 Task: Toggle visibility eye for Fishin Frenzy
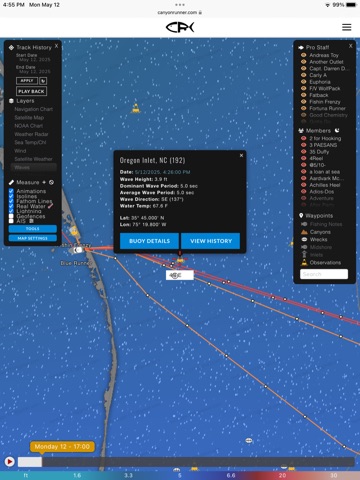point(303,102)
